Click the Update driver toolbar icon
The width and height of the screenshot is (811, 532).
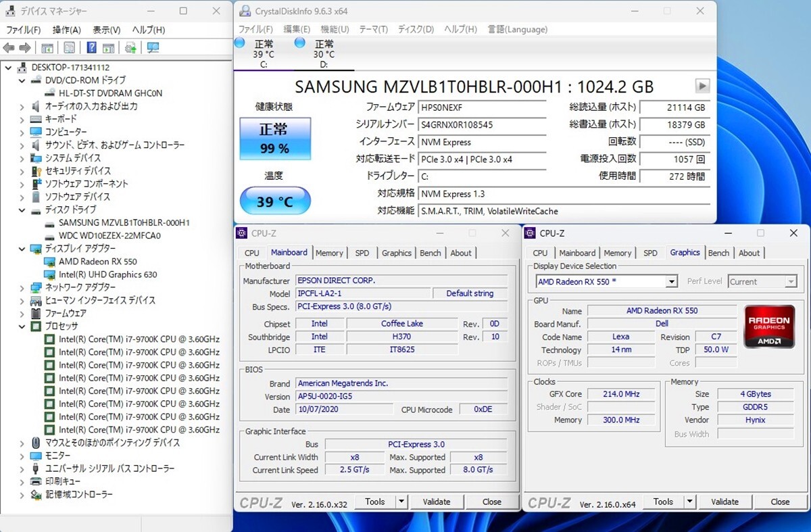(x=130, y=47)
